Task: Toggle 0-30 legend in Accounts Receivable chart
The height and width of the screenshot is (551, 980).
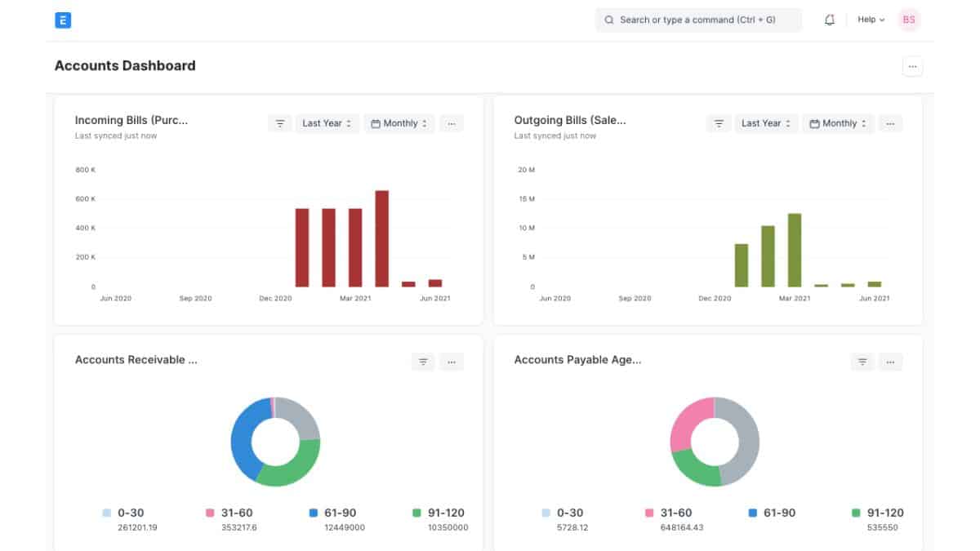Action: click(x=127, y=513)
